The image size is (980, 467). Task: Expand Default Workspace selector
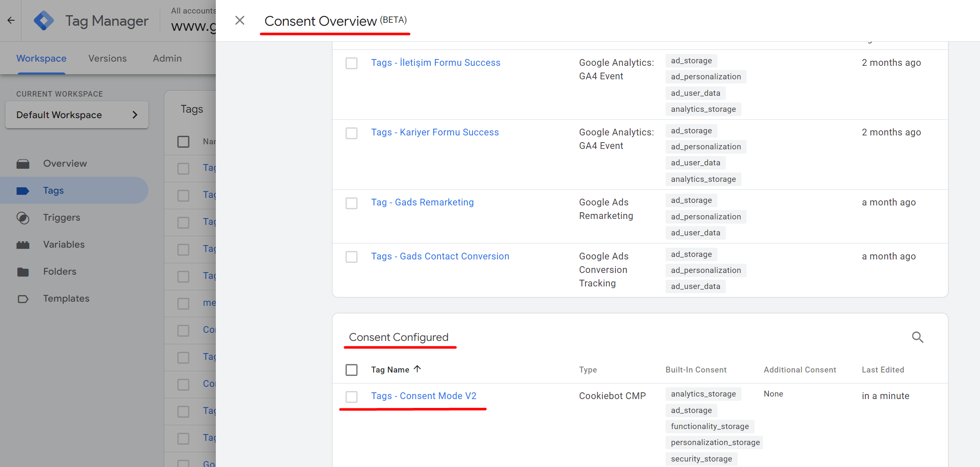[77, 115]
